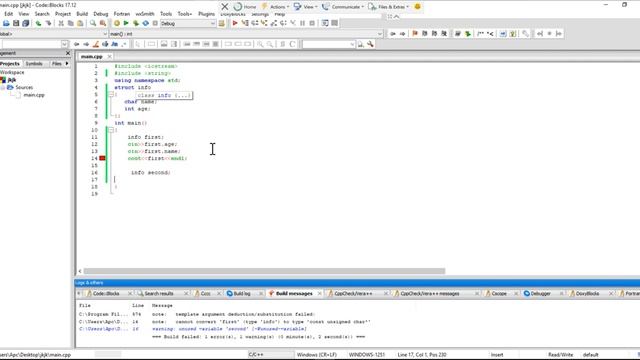Open the main() : int function dropdown

(x=246, y=34)
